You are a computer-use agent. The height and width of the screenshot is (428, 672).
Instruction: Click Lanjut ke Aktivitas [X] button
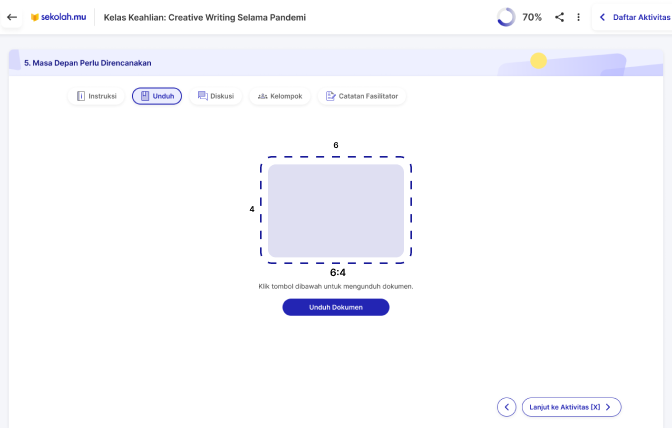click(571, 407)
